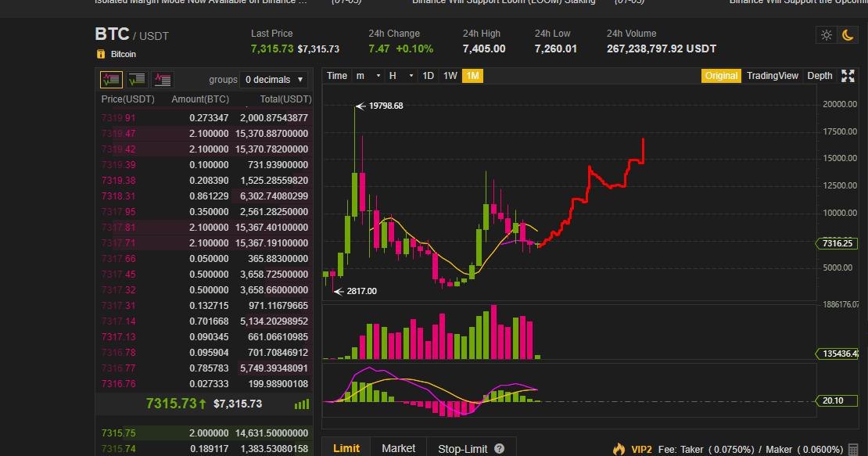This screenshot has width=868, height=456.
Task: Click the Bitcoin info icon under BTC
Action: coord(101,54)
